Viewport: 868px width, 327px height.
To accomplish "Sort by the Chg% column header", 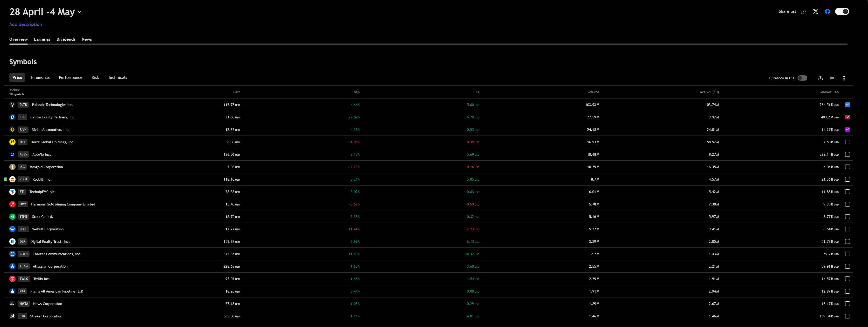I will point(355,92).
